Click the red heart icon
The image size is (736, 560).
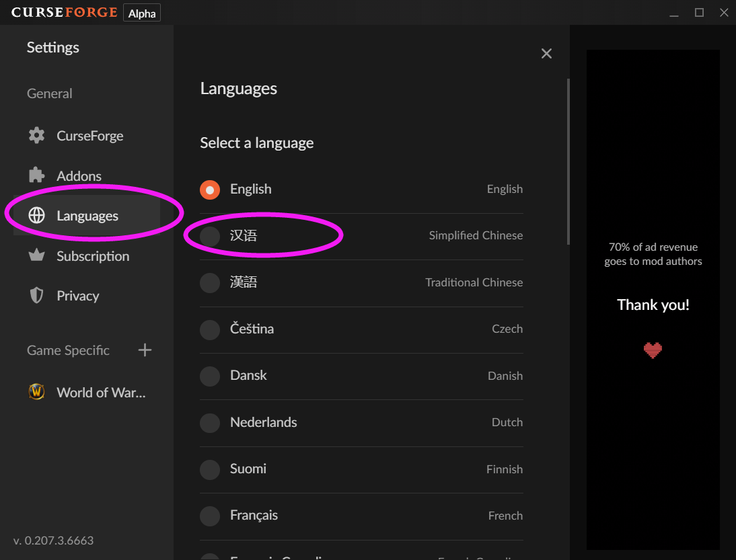(x=653, y=350)
